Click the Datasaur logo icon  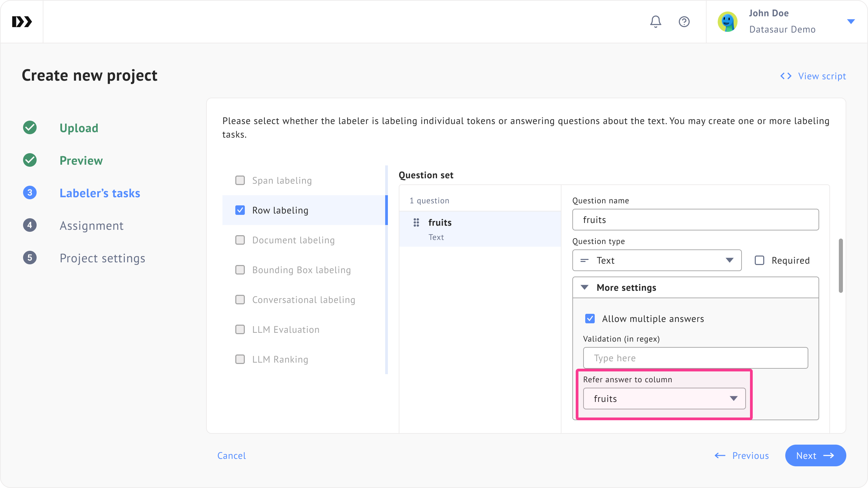(22, 22)
